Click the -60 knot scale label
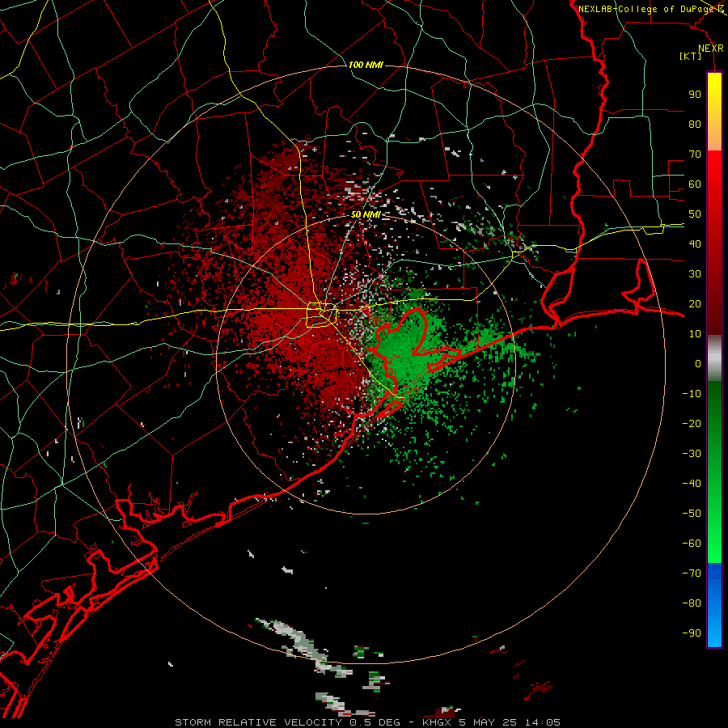 (692, 544)
